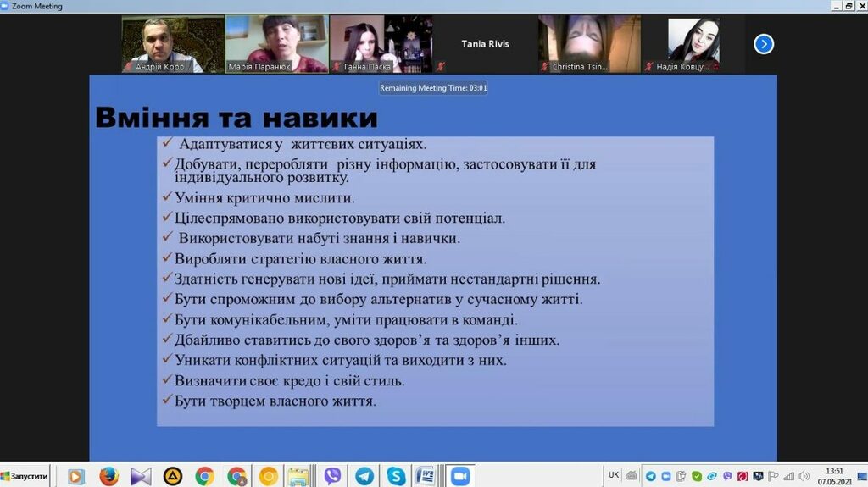Switch to the Zoom taskbar icon
Image resolution: width=868 pixels, height=487 pixels.
click(x=460, y=476)
